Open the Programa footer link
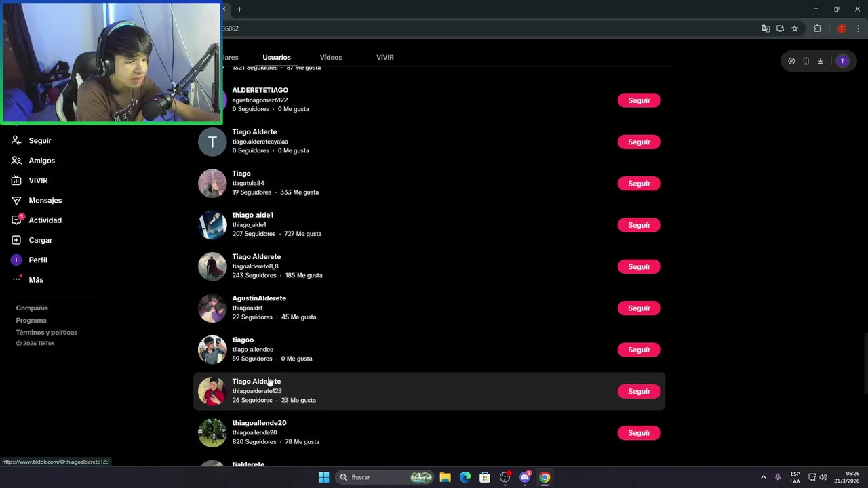Image resolution: width=868 pixels, height=488 pixels. [31, 320]
